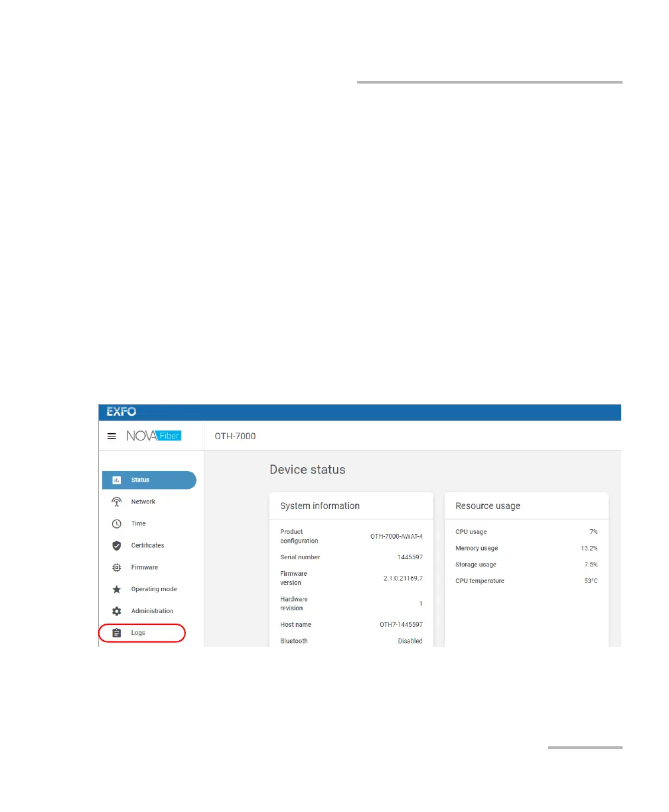Click the EXFO logo in header
Screen dimensions: 669x812
121,412
